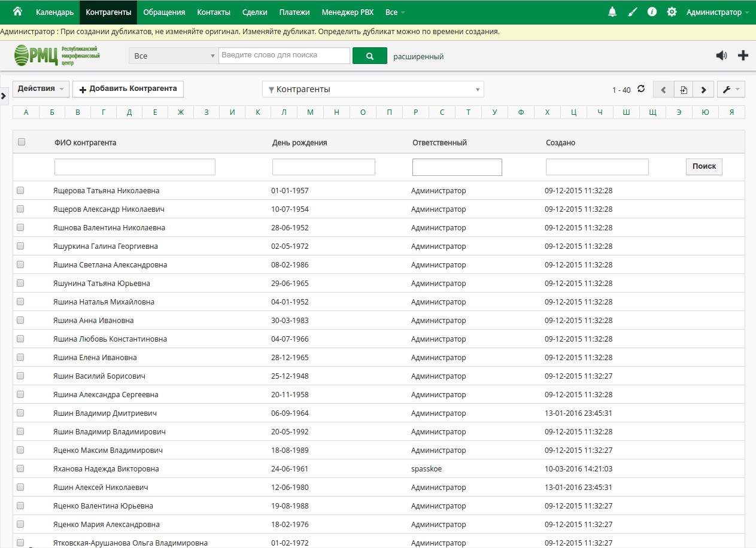This screenshot has width=756, height=548.
Task: Open notifications bell icon
Action: coord(612,12)
